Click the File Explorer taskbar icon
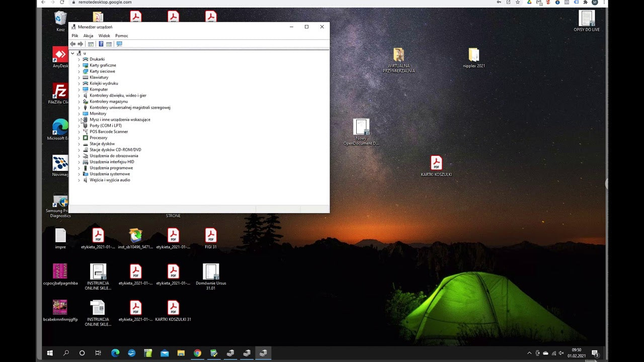The height and width of the screenshot is (362, 644). coord(181,353)
